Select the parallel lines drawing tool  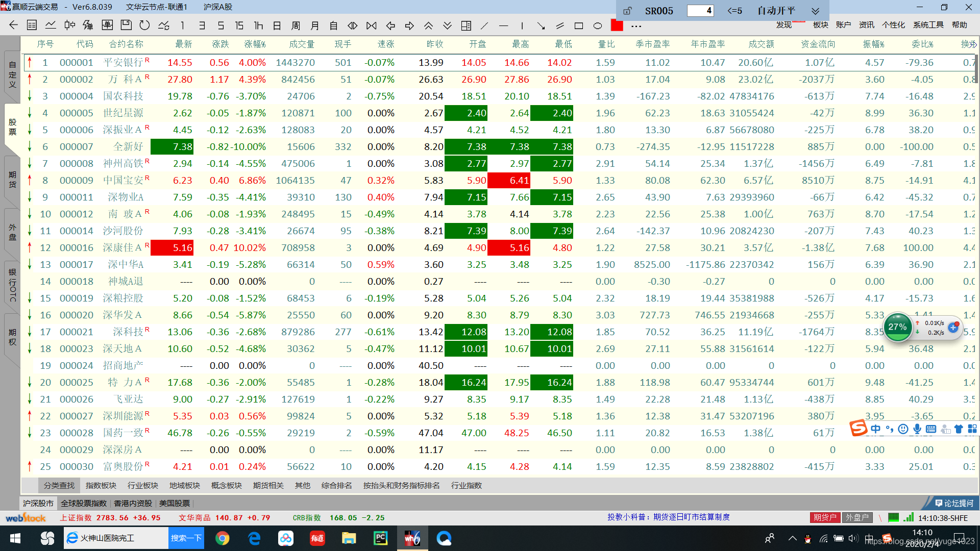click(560, 26)
